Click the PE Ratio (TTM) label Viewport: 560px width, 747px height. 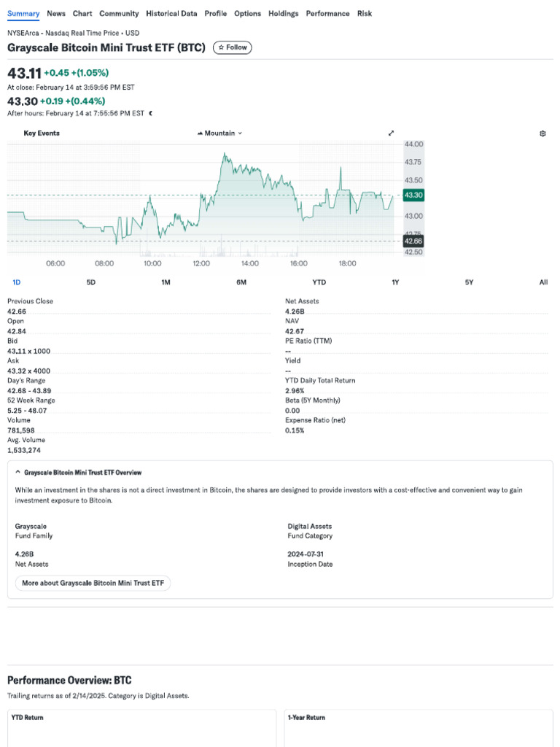pyautogui.click(x=308, y=341)
